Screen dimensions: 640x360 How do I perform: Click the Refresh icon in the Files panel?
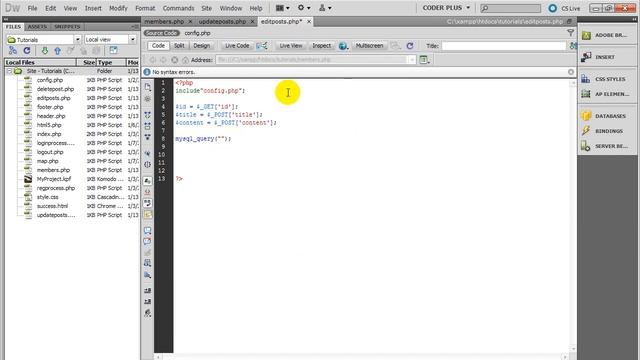coord(27,51)
